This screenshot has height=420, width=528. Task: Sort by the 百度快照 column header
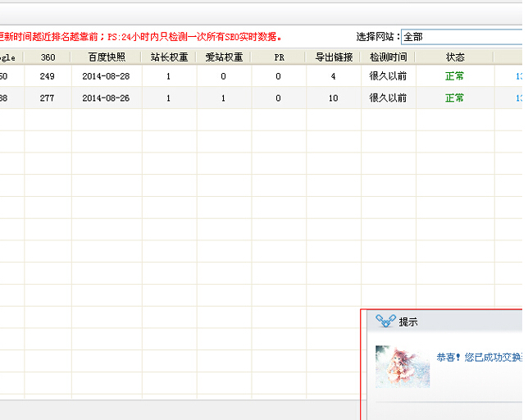(x=106, y=57)
